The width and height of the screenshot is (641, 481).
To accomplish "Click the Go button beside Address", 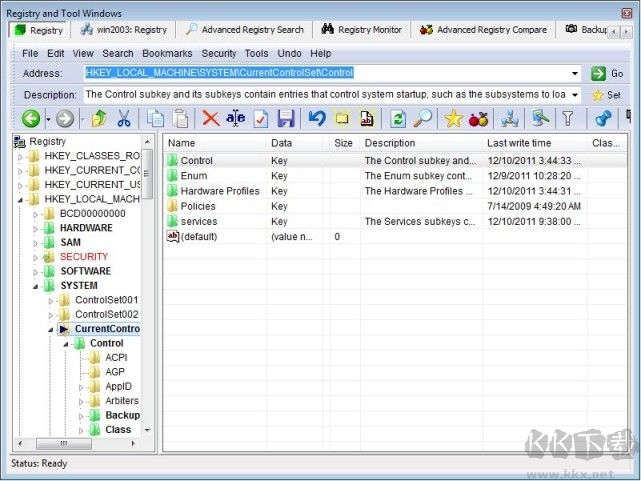I will (607, 74).
